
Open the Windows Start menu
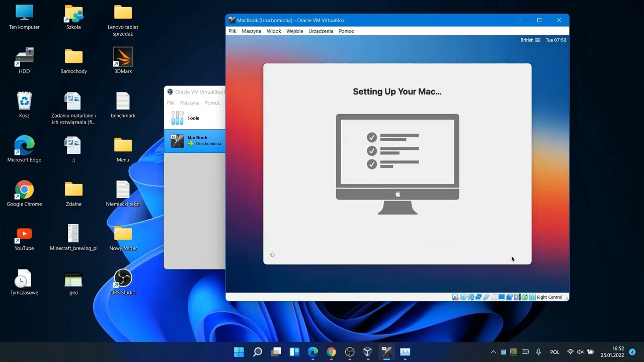click(x=239, y=352)
